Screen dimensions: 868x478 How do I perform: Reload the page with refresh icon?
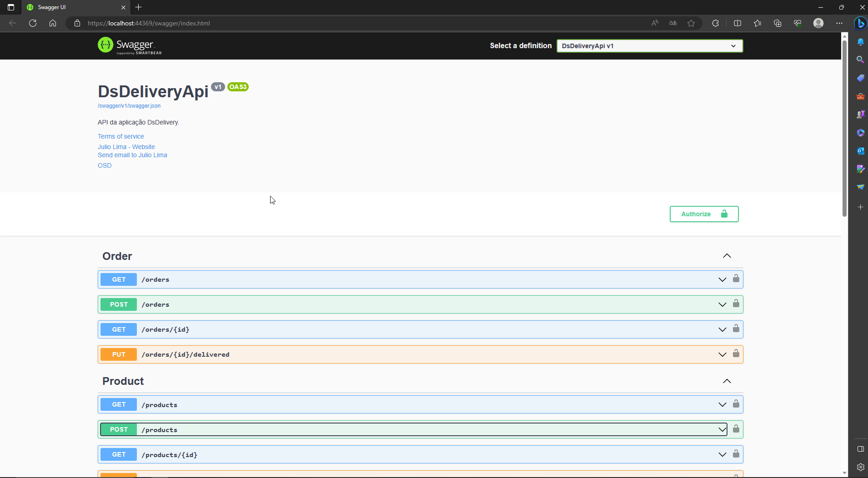pyautogui.click(x=33, y=23)
